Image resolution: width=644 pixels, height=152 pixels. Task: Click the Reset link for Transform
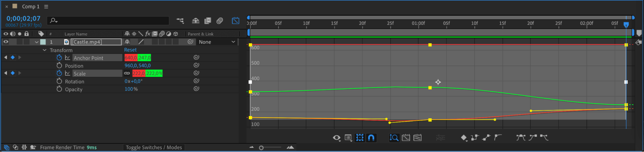tap(130, 50)
